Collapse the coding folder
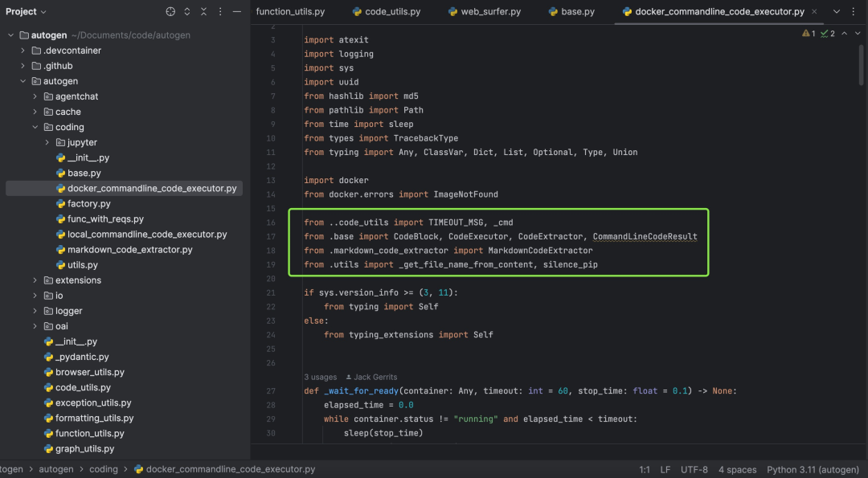The image size is (868, 478). click(35, 127)
